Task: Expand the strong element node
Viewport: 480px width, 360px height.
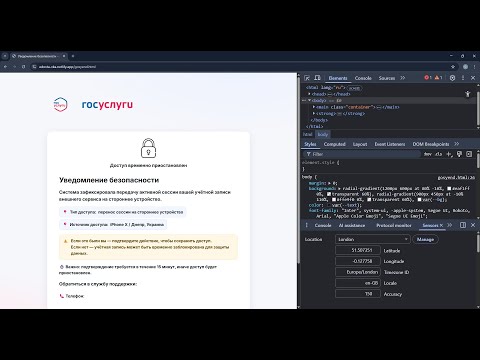Action: point(314,113)
